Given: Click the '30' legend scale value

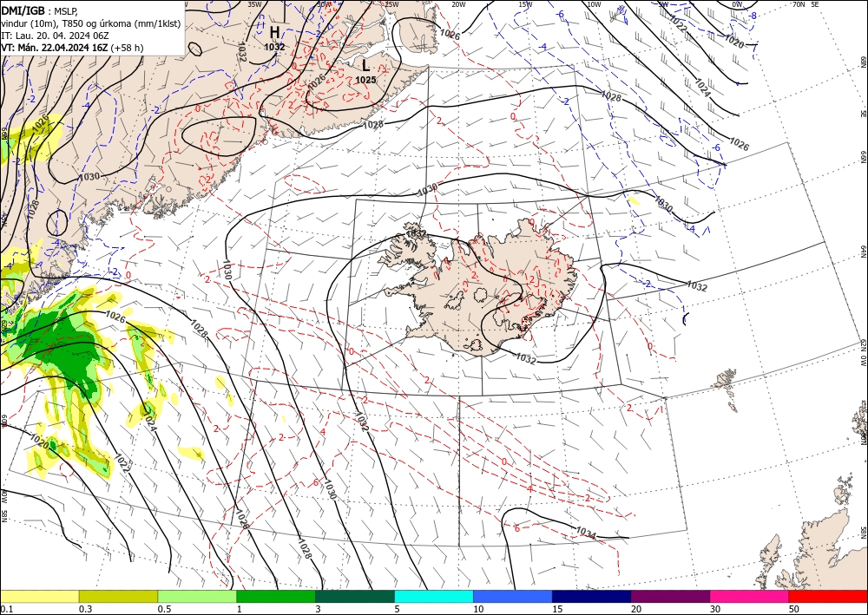Looking at the screenshot, I should coord(715,609).
